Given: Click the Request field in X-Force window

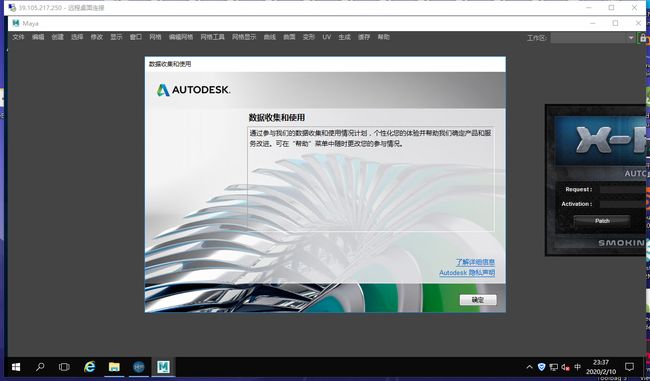Looking at the screenshot, I should (624, 189).
